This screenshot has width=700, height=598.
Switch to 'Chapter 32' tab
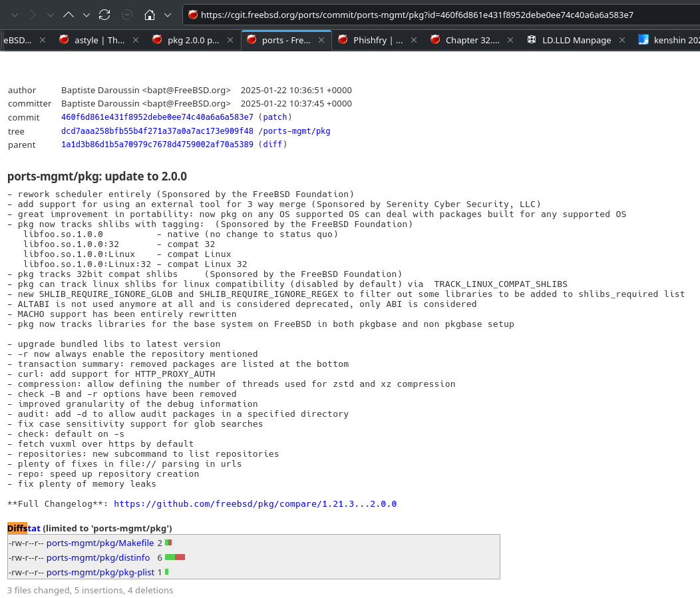[470, 40]
